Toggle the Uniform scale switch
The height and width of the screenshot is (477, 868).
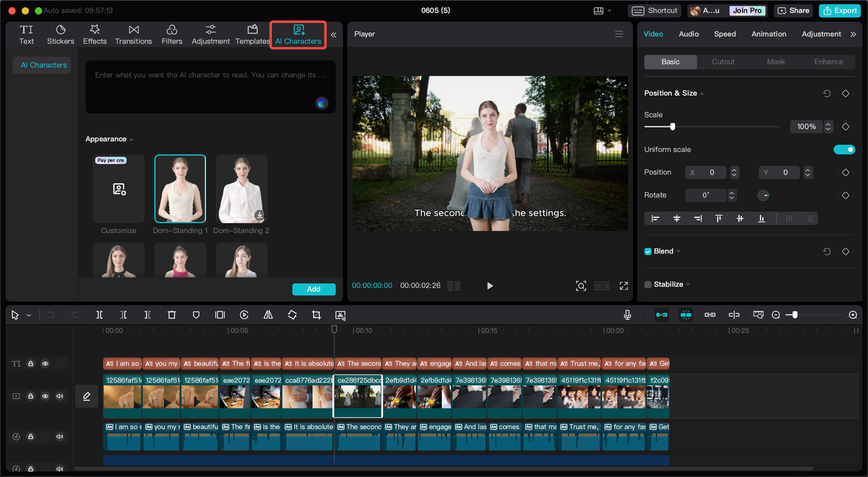pos(844,149)
